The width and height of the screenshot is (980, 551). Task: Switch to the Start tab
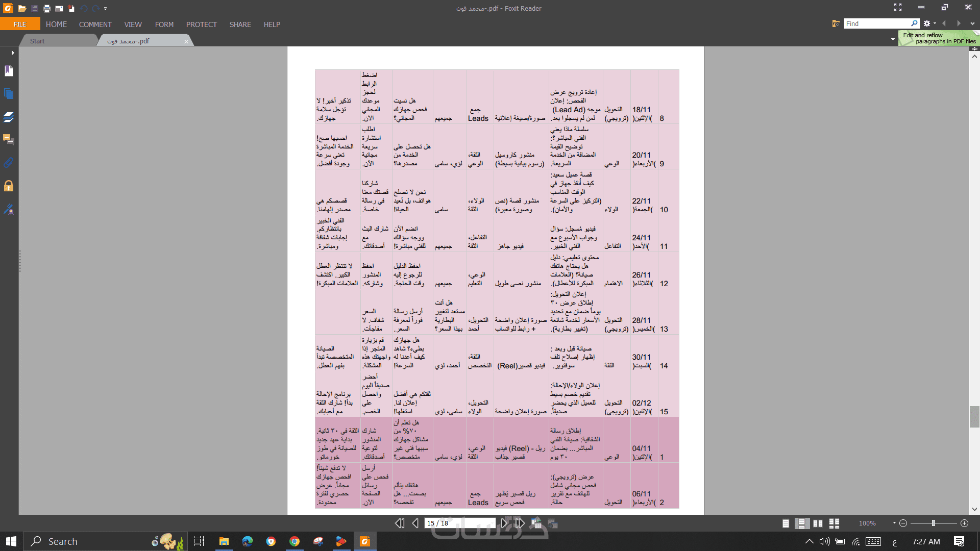pos(37,41)
